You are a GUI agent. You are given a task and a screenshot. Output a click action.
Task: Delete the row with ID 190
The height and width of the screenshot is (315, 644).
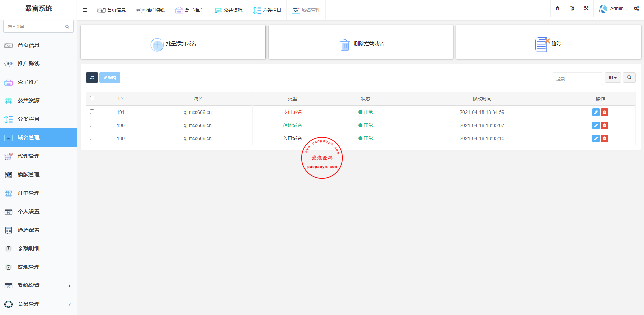604,125
